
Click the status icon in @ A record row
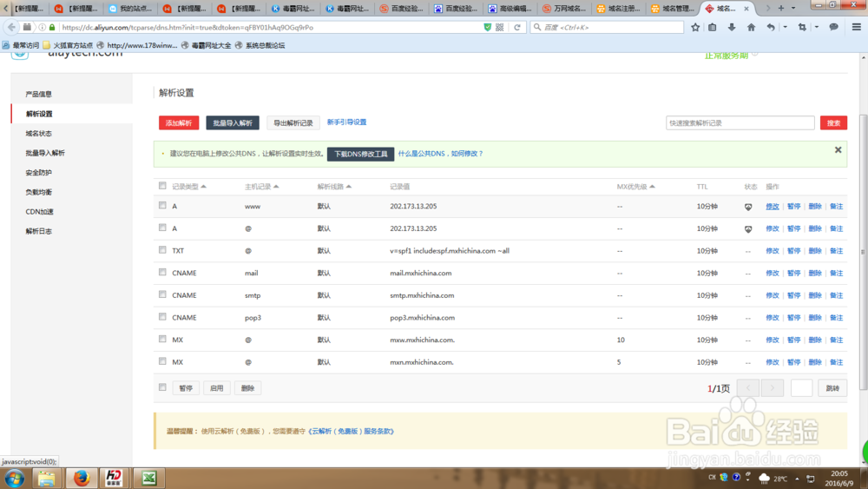coord(748,228)
